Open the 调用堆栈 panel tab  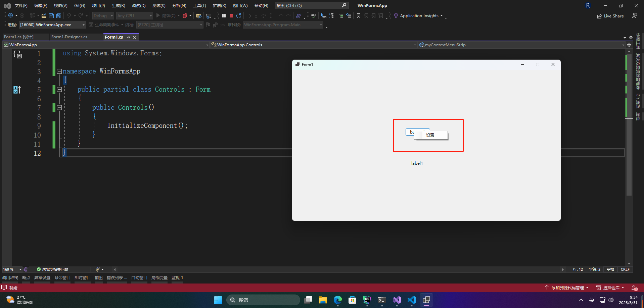pos(10,278)
